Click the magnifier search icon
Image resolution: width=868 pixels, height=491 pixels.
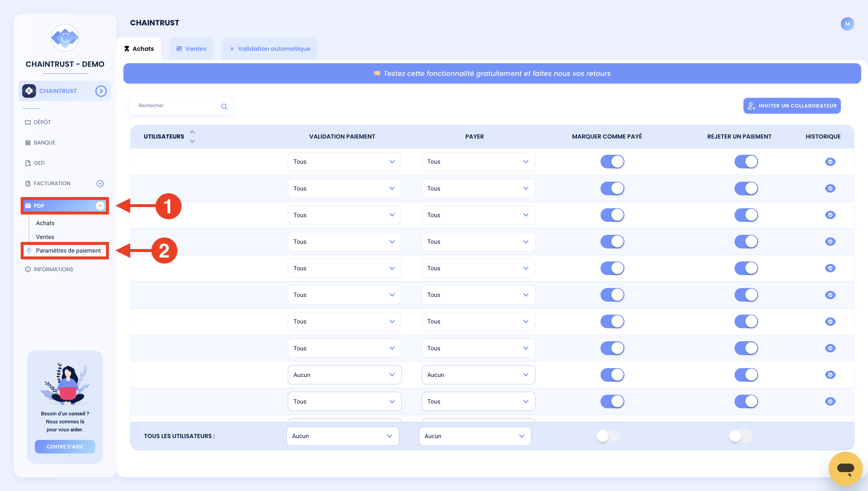pos(224,107)
